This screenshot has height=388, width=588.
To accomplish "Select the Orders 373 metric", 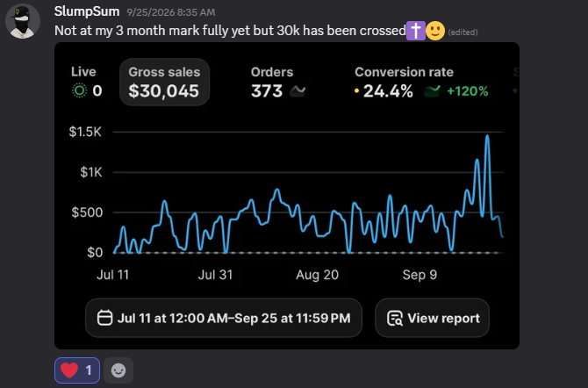I will pos(278,83).
